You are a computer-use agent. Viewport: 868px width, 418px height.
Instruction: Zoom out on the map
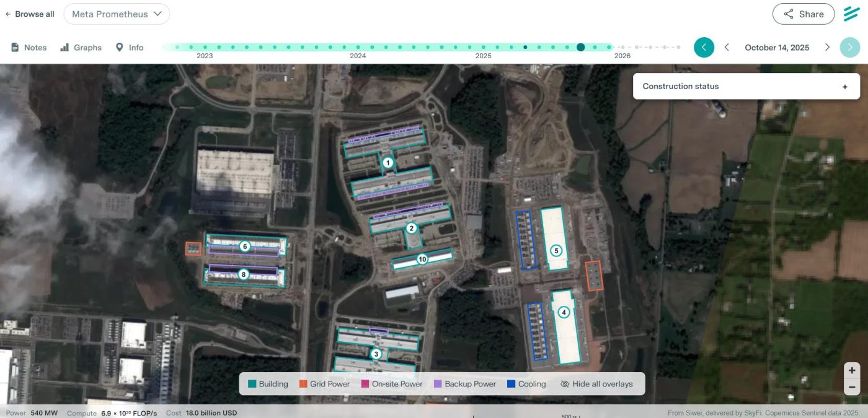point(852,388)
